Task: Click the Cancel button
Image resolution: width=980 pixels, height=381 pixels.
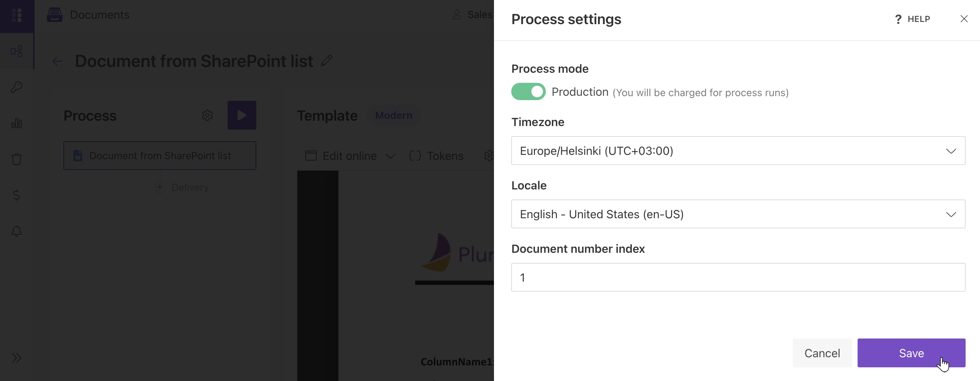Action: pos(822,353)
